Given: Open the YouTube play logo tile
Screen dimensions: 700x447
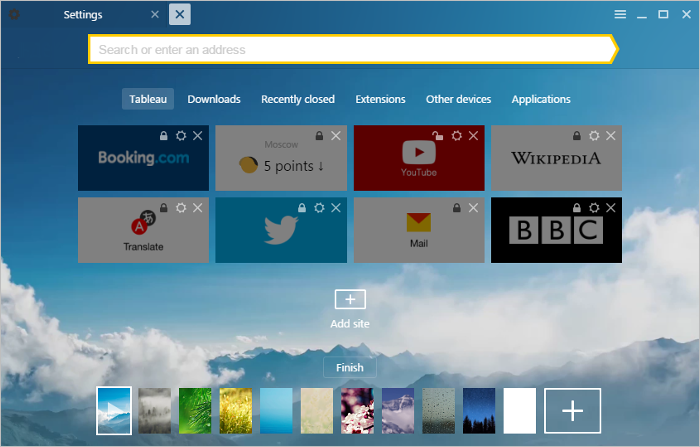Looking at the screenshot, I should (x=419, y=159).
